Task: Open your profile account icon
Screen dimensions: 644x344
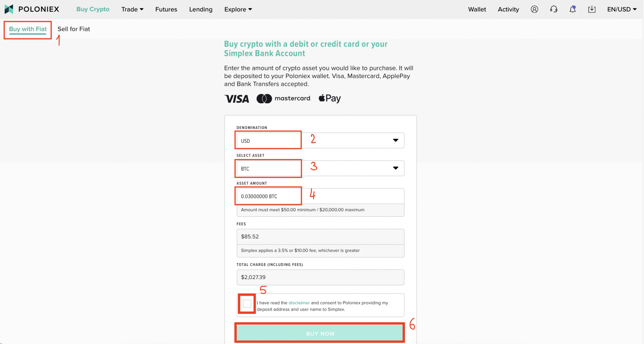Action: coord(535,9)
